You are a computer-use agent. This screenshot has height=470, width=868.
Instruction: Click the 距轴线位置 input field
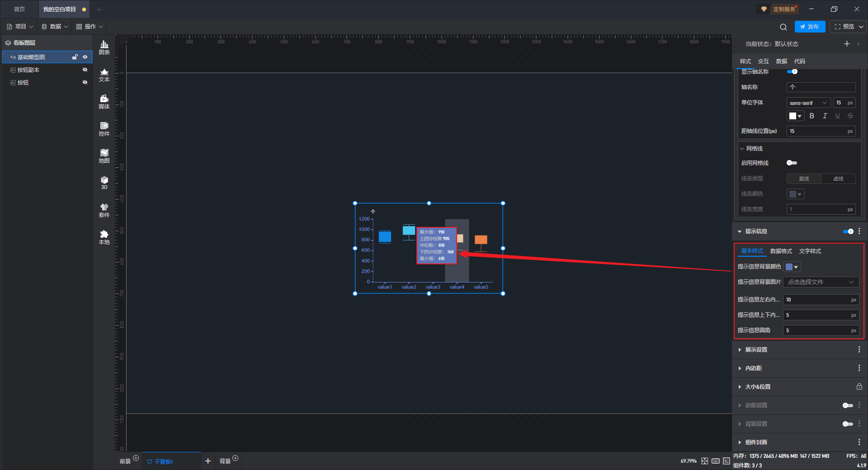821,131
